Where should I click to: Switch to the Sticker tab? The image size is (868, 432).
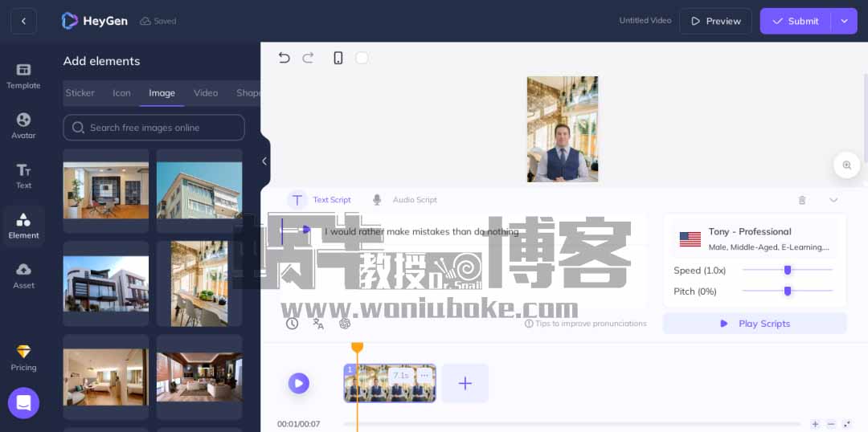pos(80,93)
